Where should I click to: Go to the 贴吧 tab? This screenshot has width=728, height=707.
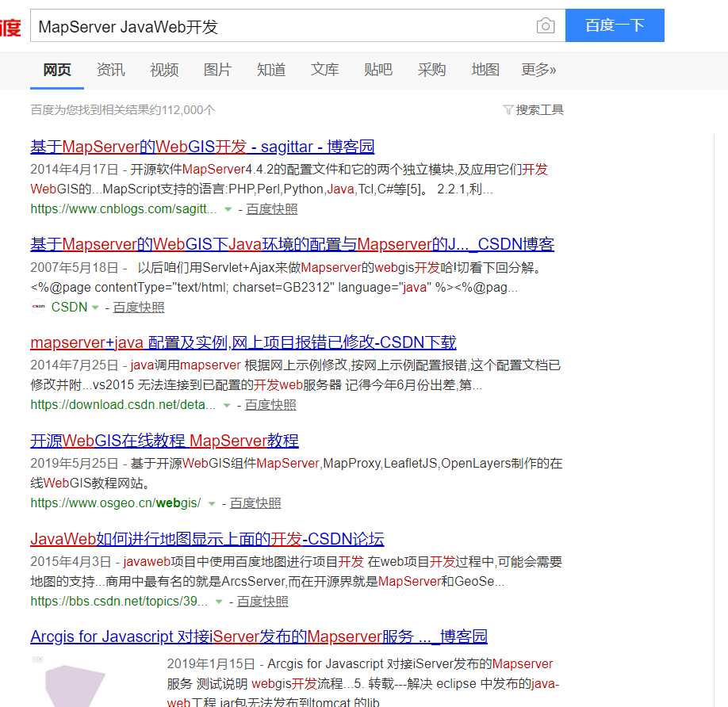click(378, 70)
